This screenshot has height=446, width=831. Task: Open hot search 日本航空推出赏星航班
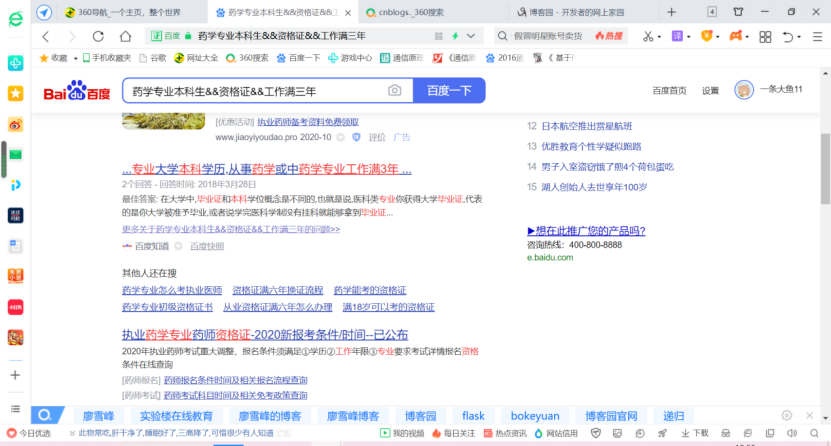pos(587,126)
